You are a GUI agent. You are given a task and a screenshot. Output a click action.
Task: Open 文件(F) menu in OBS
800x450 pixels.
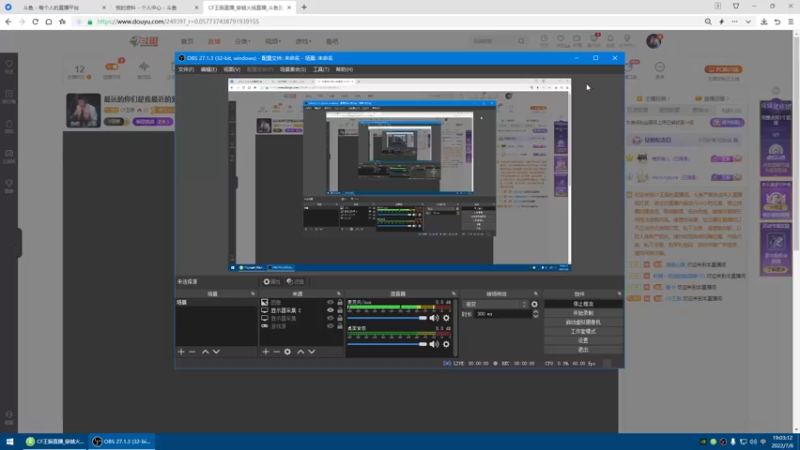pos(186,69)
